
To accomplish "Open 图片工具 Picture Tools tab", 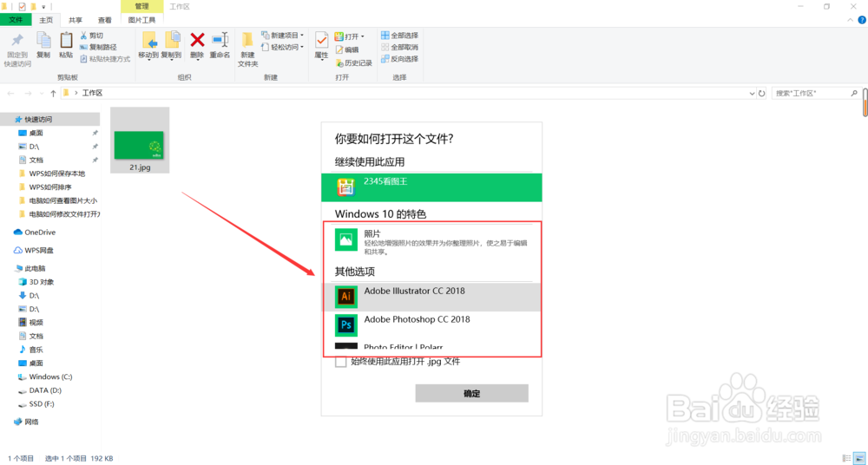I will [141, 20].
